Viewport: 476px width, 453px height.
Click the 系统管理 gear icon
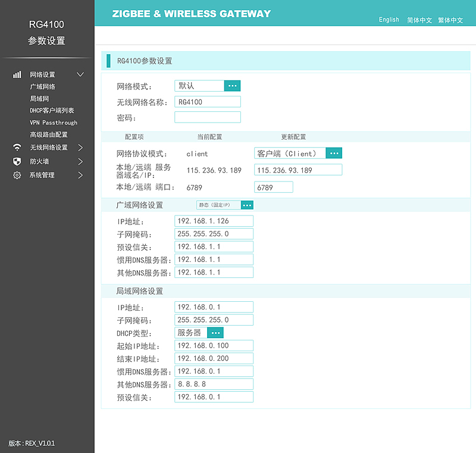(17, 175)
